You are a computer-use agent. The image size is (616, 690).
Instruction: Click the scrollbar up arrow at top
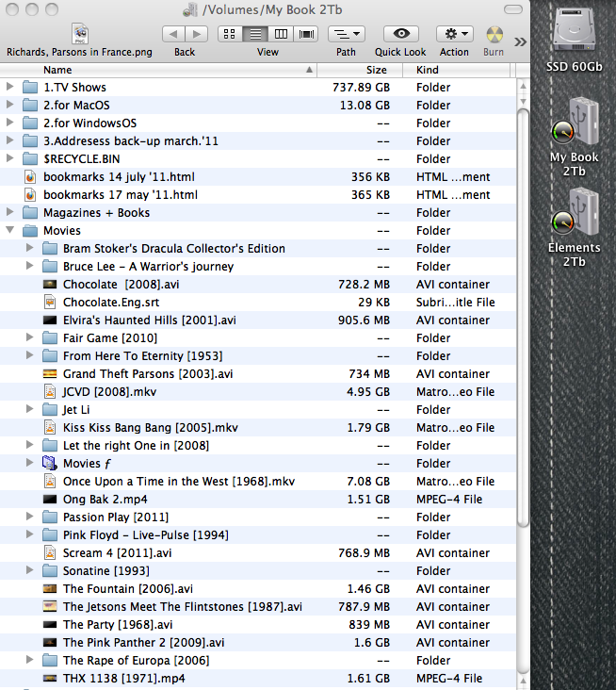523,86
